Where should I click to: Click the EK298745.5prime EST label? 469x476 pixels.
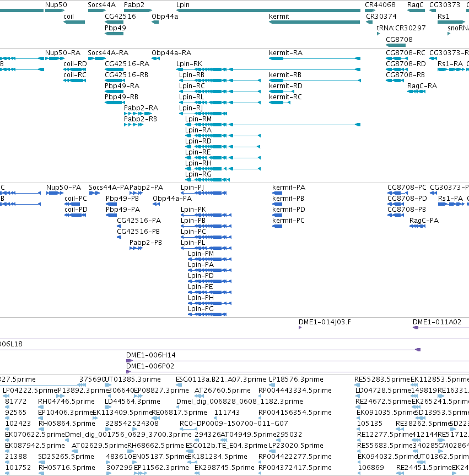tap(224, 468)
